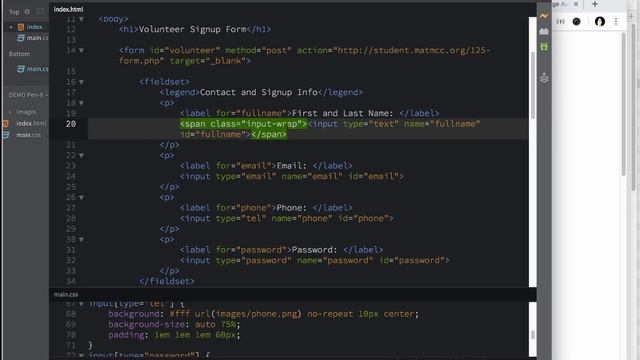Click the First and Last Name label text

[x=343, y=113]
